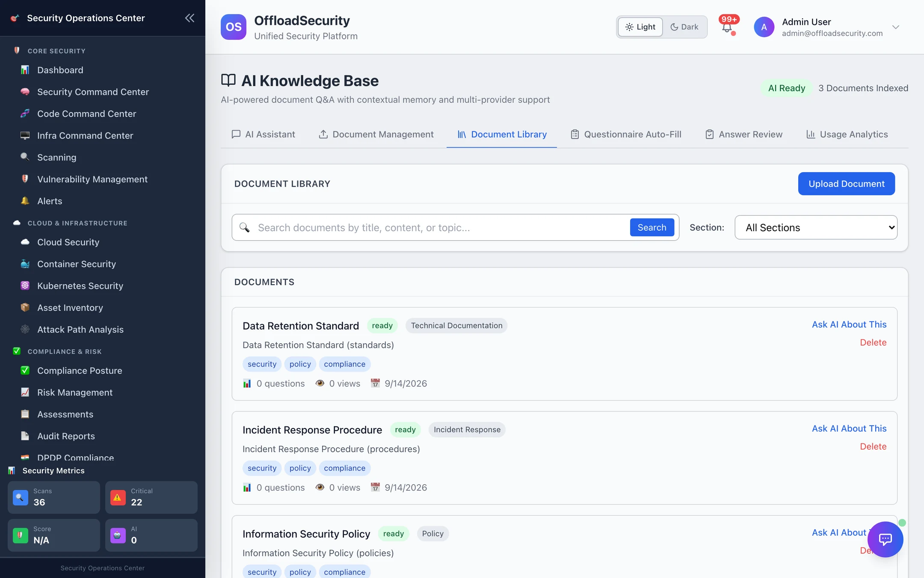This screenshot has height=578, width=924.
Task: Click the security tag on Data Retention Standard
Action: (262, 364)
